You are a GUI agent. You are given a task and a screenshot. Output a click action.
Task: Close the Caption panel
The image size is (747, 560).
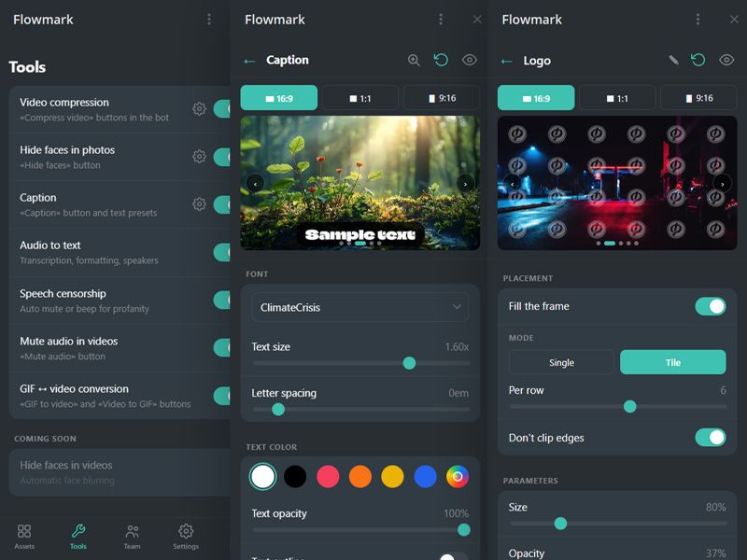pos(477,19)
